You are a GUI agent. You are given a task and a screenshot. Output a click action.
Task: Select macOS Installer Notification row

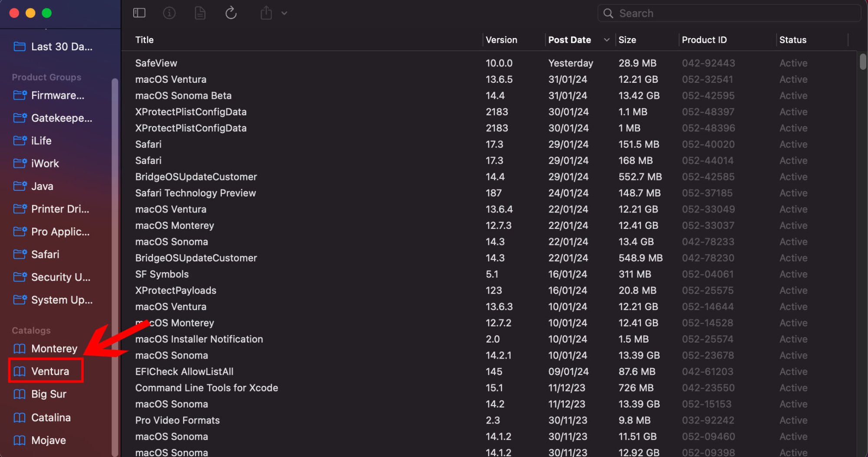pos(489,339)
